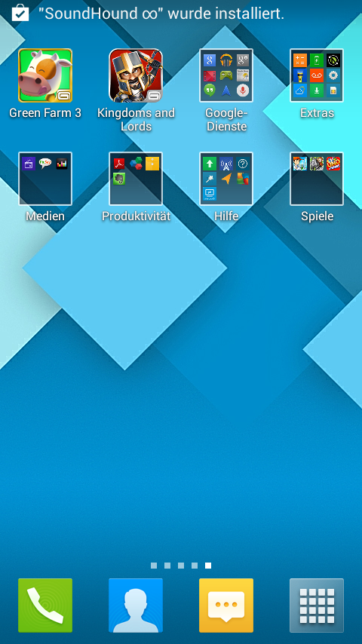Go to the fourth home screen page dot
Image resolution: width=362 pixels, height=644 pixels.
195,566
